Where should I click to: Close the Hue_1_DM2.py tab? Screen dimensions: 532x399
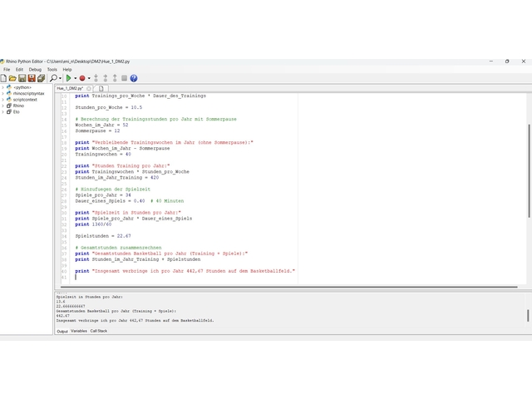pos(89,89)
